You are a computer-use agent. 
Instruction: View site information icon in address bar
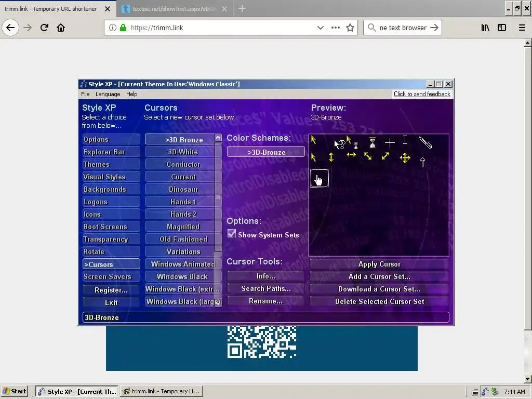pyautogui.click(x=113, y=28)
